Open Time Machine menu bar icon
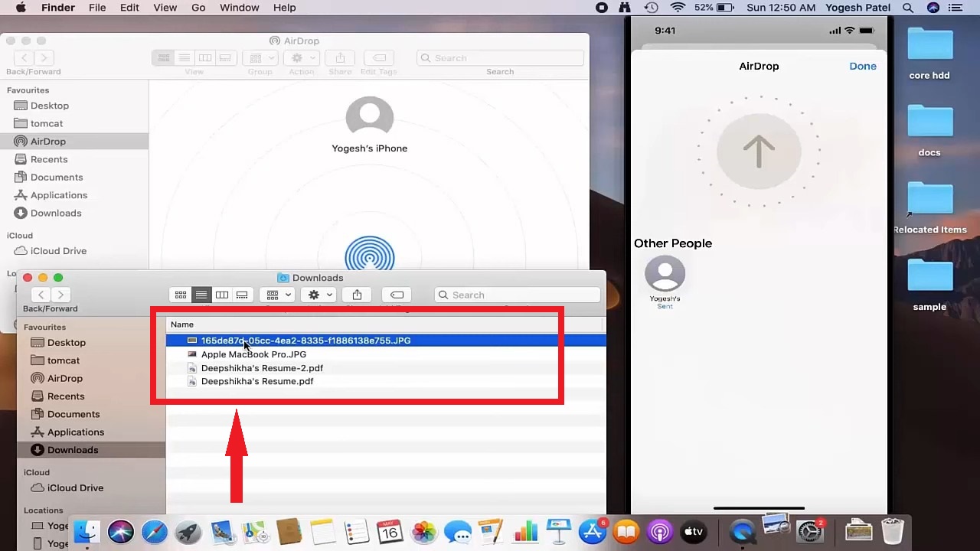The width and height of the screenshot is (980, 551). (651, 8)
